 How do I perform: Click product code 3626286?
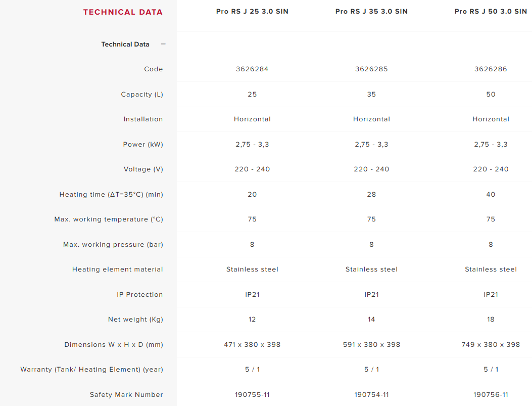tap(491, 69)
